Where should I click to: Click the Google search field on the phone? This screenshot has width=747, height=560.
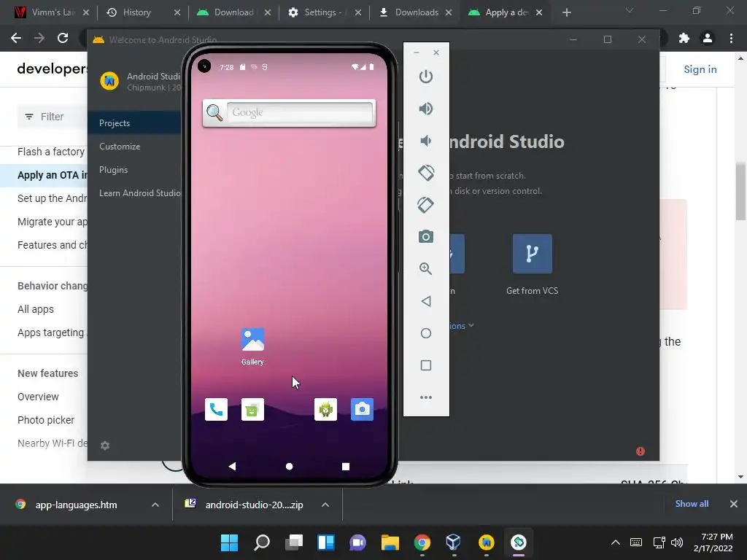[x=300, y=113]
